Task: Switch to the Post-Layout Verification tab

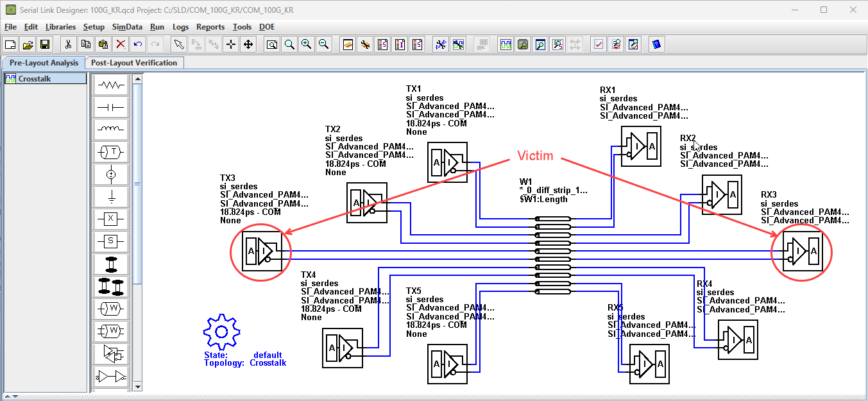Action: [134, 63]
